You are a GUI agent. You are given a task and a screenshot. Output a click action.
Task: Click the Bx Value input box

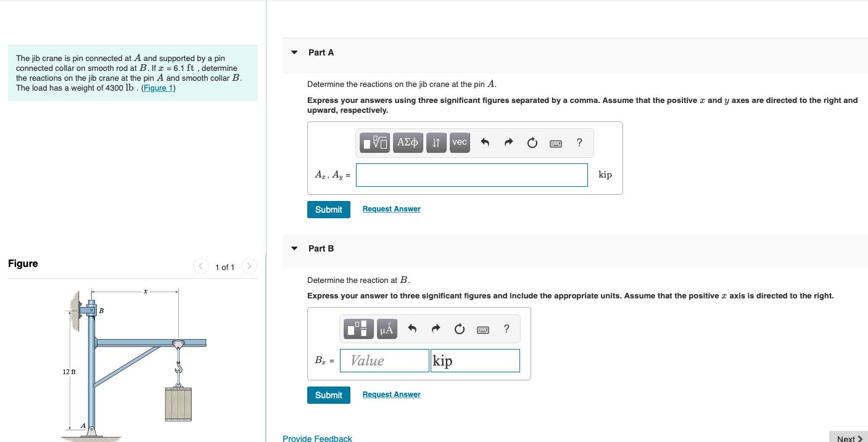point(384,361)
